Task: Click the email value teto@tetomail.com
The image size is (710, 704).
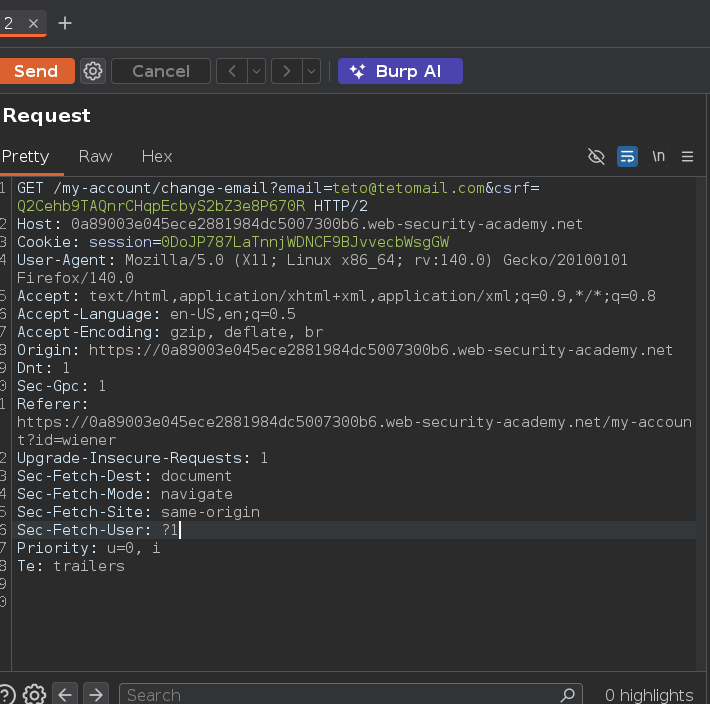Action: (x=408, y=188)
